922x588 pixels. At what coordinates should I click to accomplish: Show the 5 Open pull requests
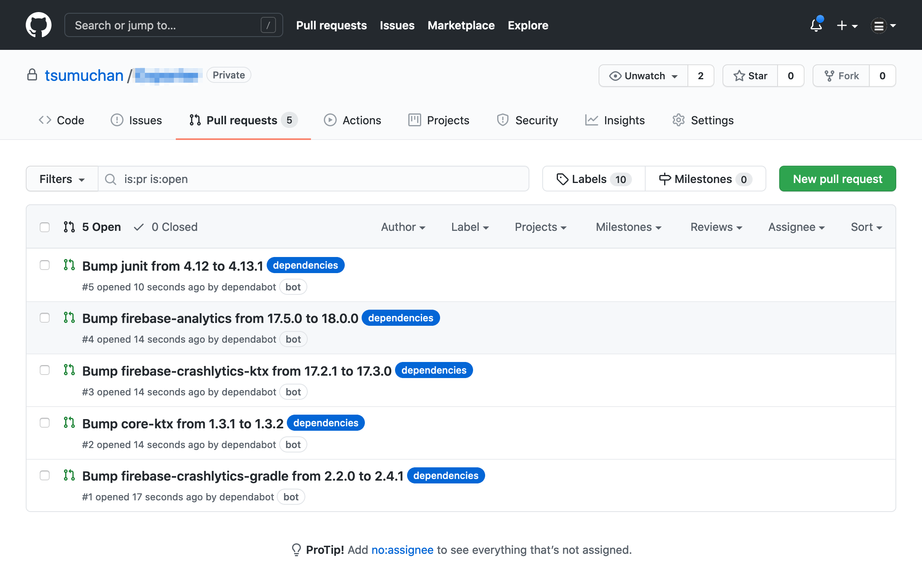click(x=92, y=227)
